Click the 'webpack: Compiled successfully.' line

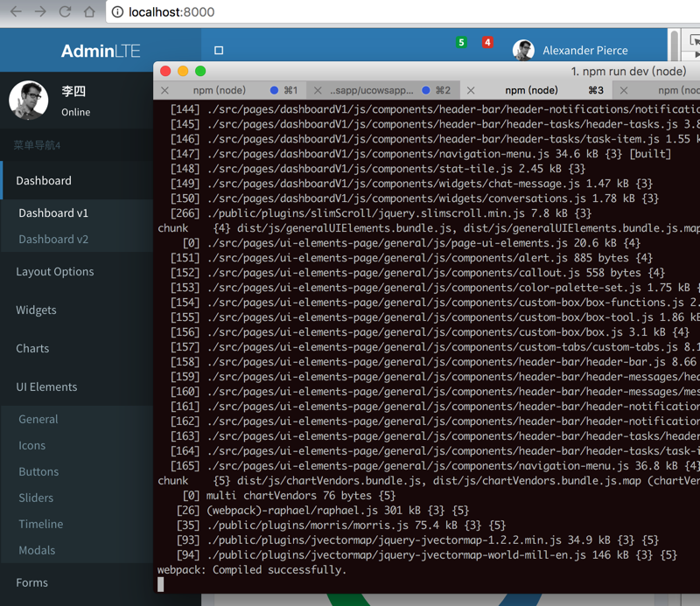[252, 570]
